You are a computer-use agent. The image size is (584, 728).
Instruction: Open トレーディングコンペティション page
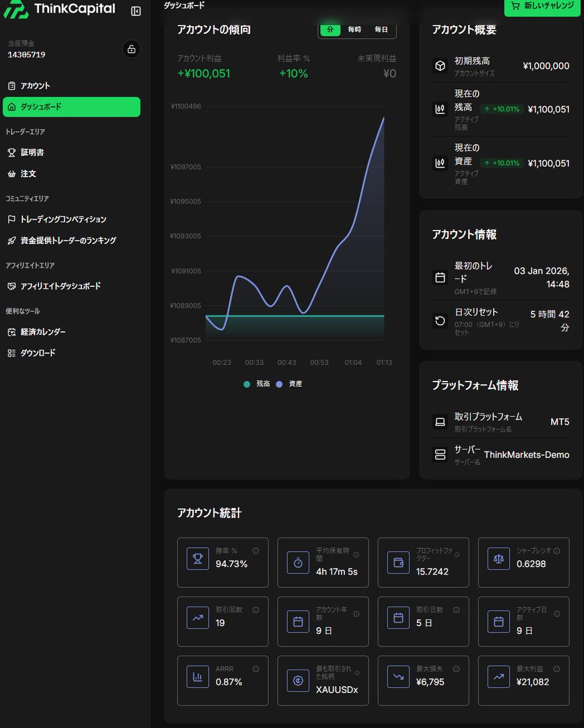point(72,219)
